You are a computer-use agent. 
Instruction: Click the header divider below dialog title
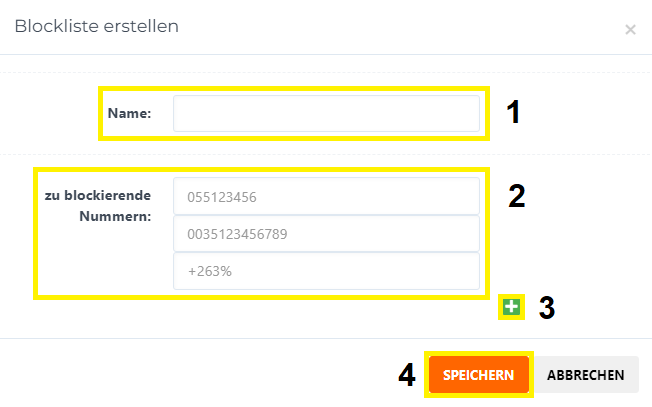326,54
